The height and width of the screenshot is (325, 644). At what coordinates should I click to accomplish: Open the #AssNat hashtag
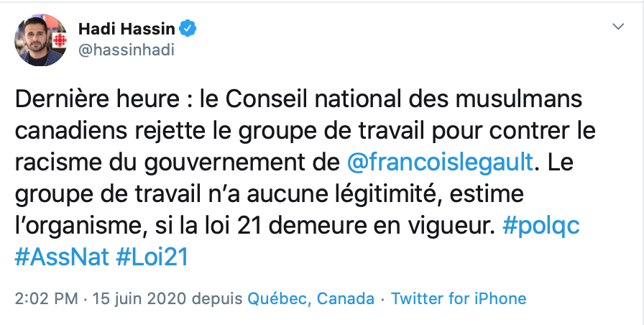click(x=60, y=257)
